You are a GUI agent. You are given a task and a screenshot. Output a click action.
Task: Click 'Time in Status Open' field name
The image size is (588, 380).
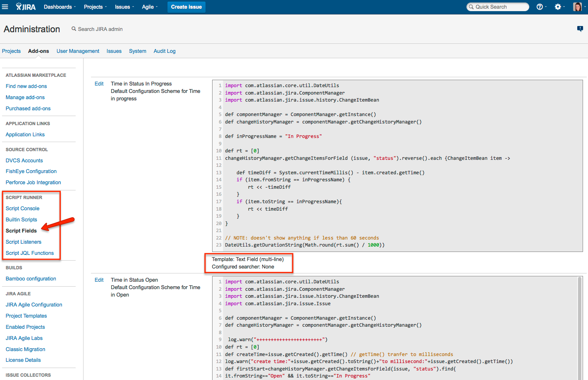tap(134, 280)
